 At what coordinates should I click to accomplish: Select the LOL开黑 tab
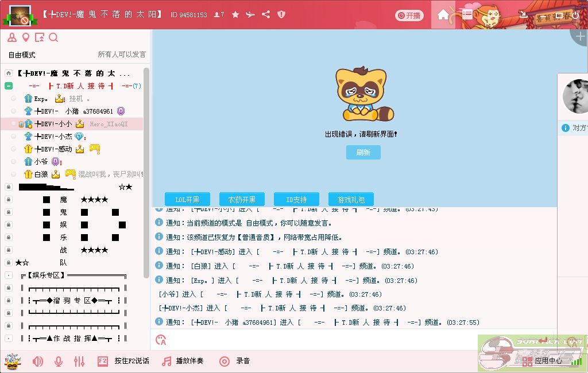pyautogui.click(x=187, y=200)
